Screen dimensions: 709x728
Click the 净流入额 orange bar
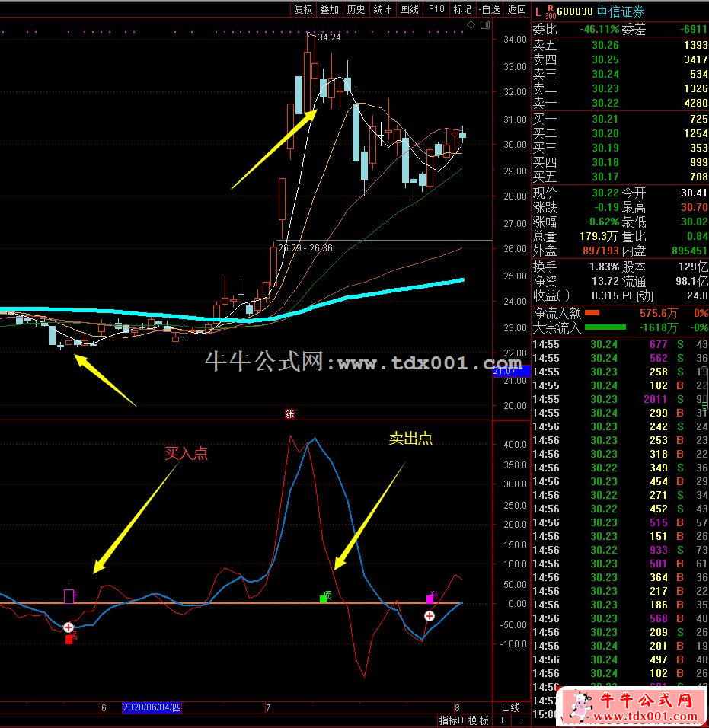[x=592, y=313]
